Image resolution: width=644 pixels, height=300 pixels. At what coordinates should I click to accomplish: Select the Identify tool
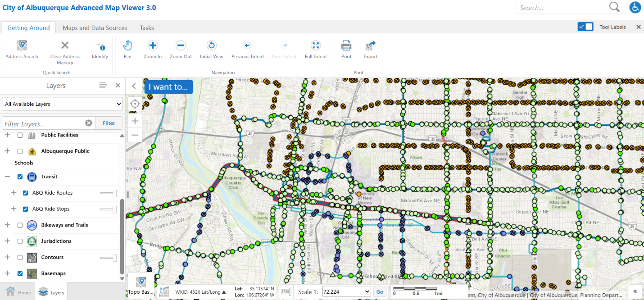(100, 46)
